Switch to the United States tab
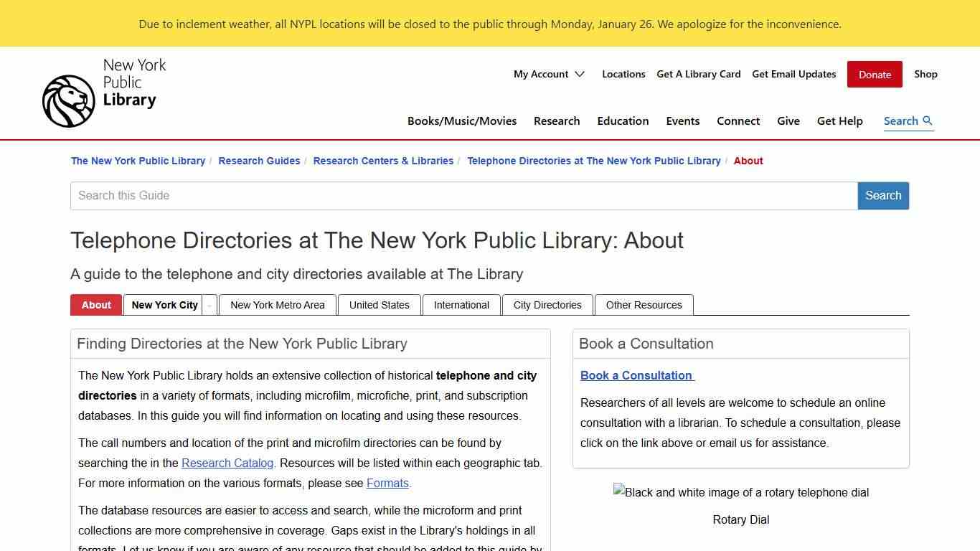Image resolution: width=980 pixels, height=551 pixels. [x=379, y=305]
